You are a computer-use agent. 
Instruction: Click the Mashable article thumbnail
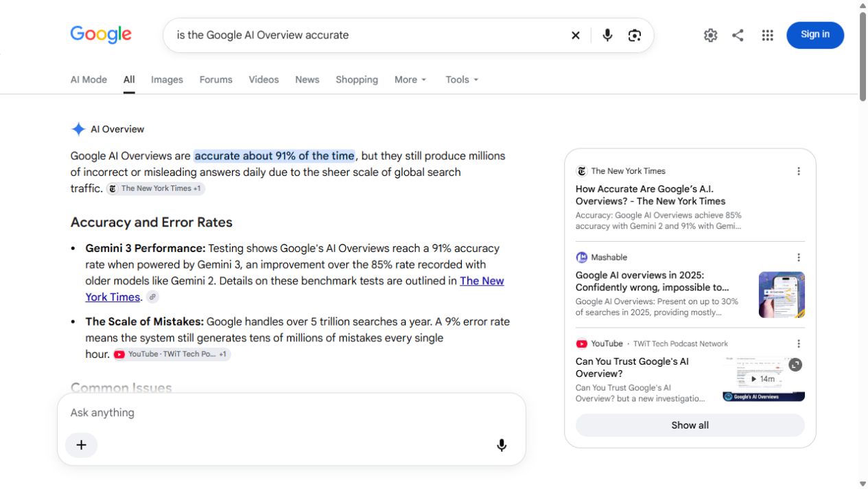782,295
